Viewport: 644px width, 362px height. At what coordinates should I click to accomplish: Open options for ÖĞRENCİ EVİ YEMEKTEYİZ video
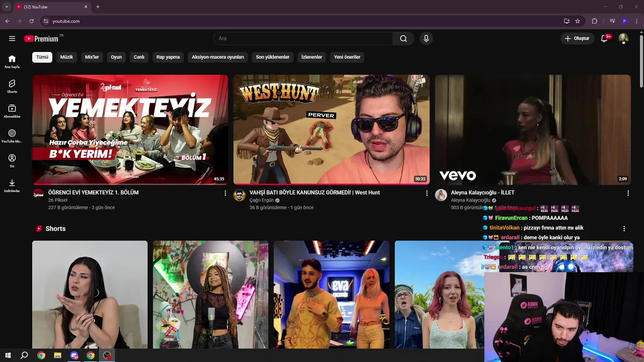pyautogui.click(x=225, y=193)
